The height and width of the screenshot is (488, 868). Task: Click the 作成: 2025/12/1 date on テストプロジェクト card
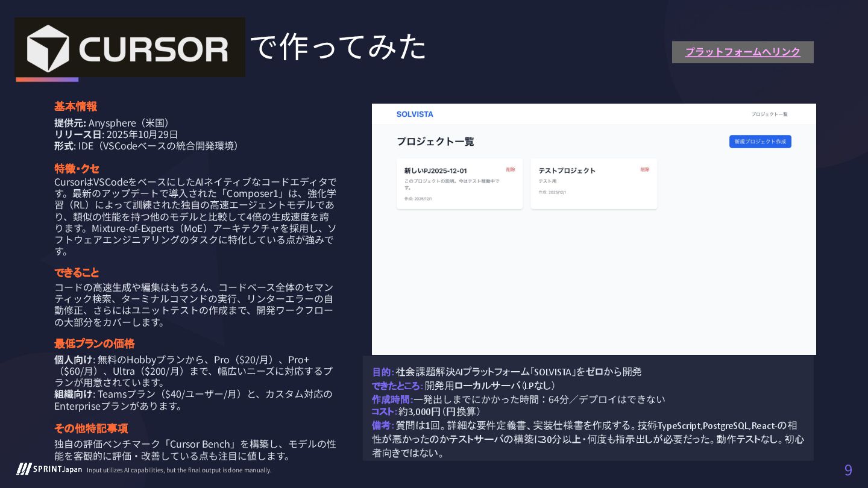click(x=552, y=193)
